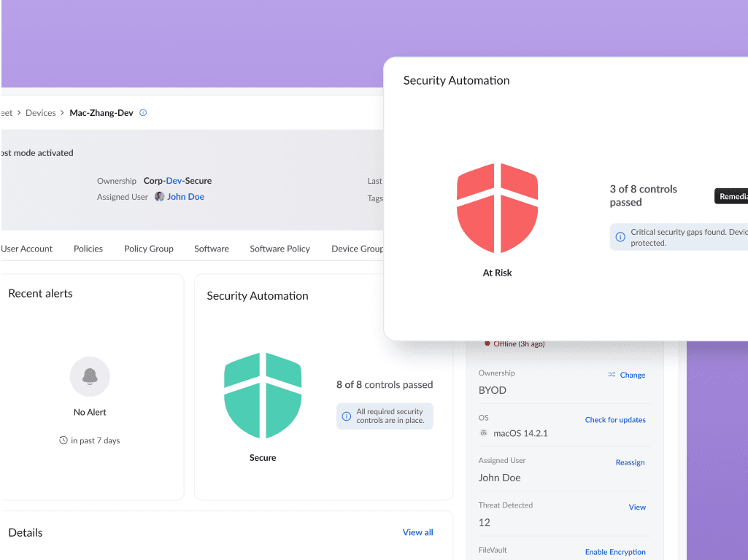Navigate to Devices in the breadcrumb
The width and height of the screenshot is (748, 560).
coord(41,113)
